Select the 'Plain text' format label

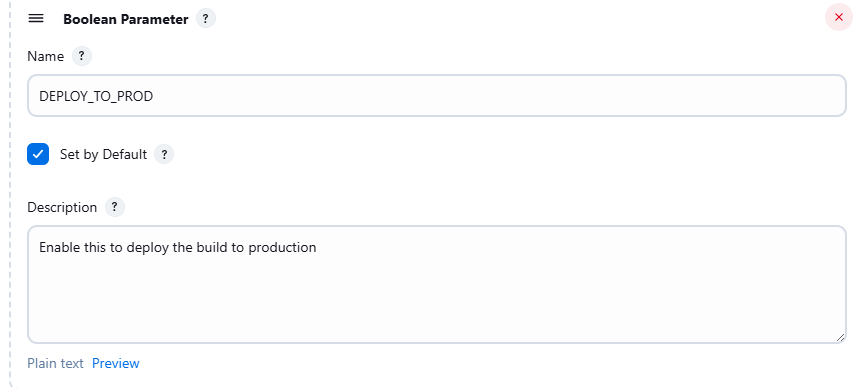(x=55, y=363)
